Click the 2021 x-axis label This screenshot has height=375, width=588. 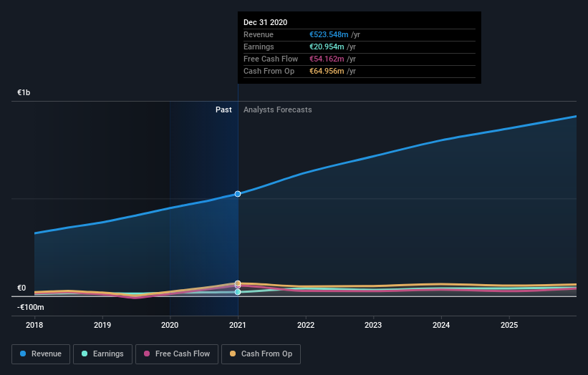[x=238, y=325]
